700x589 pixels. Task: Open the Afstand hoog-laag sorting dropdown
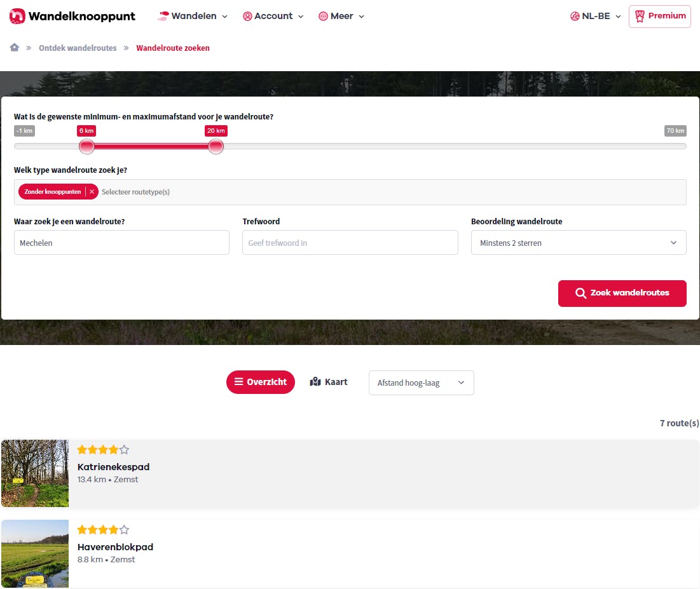coord(421,382)
